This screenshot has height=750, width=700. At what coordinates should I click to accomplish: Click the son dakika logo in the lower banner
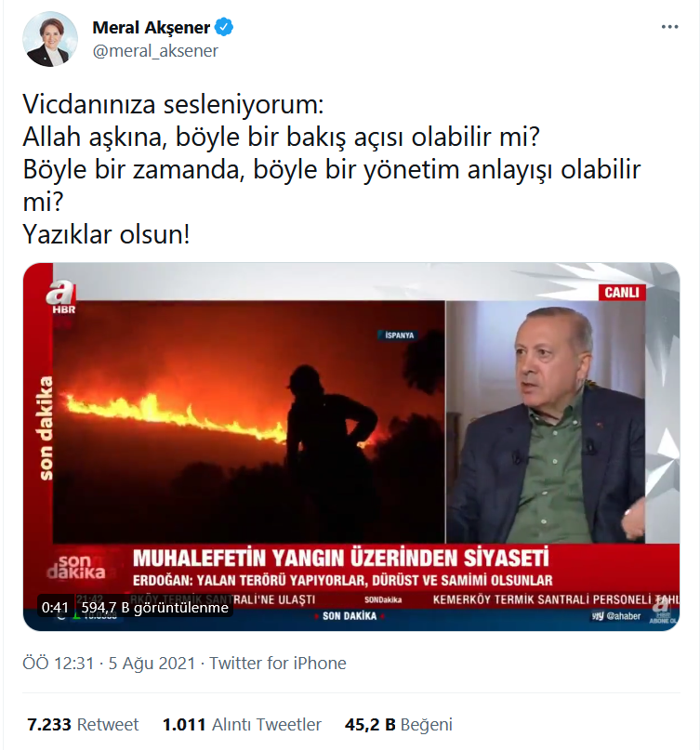76,567
